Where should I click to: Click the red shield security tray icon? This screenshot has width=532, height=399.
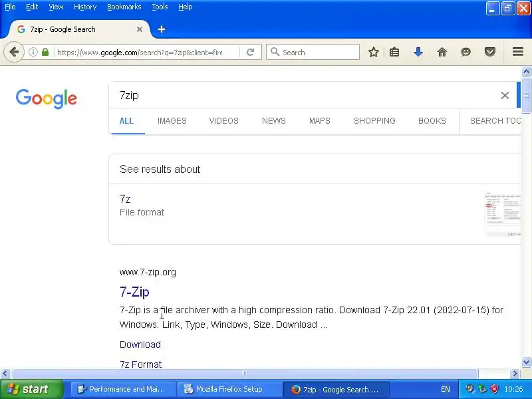[494, 389]
